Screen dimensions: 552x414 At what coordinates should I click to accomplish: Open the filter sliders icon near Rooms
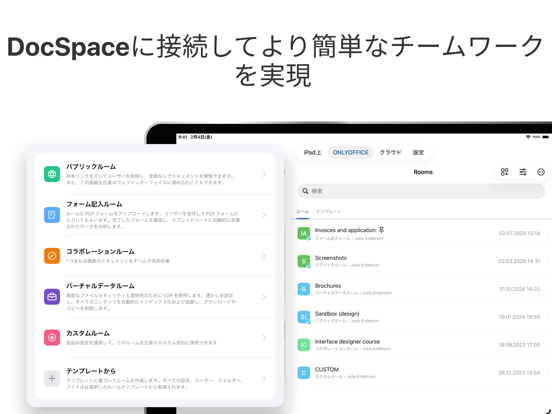(523, 172)
